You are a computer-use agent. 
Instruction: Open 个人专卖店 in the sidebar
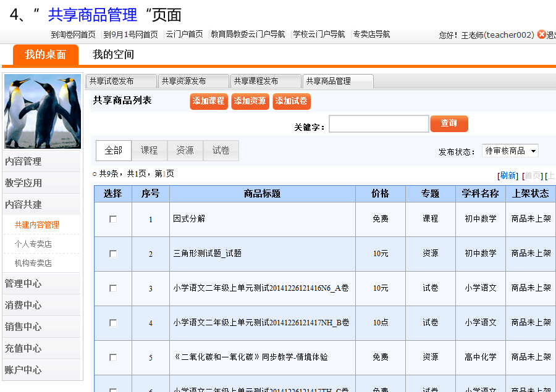(x=33, y=244)
